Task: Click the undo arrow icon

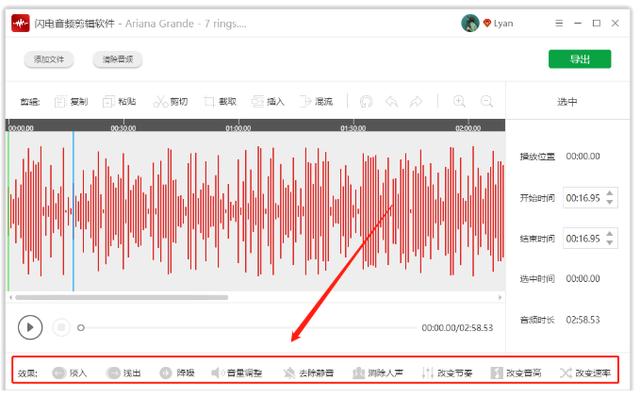Action: tap(391, 101)
